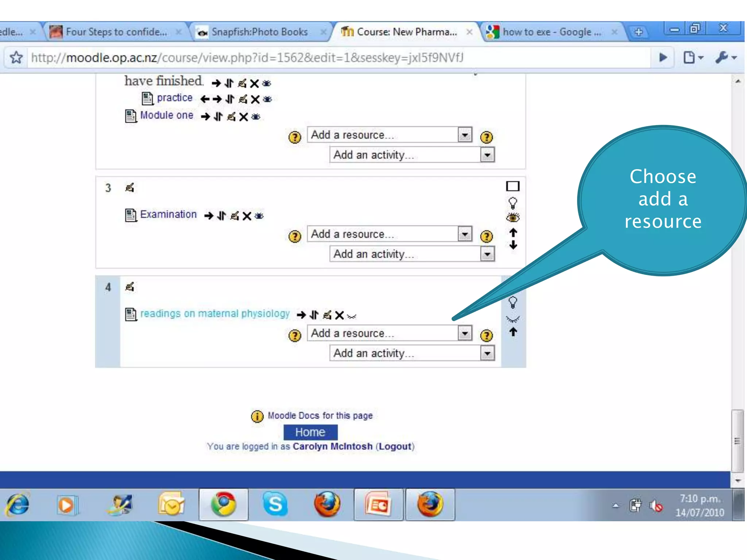Image resolution: width=747 pixels, height=560 pixels.
Task: Edit the Module one resource
Action: (231, 117)
